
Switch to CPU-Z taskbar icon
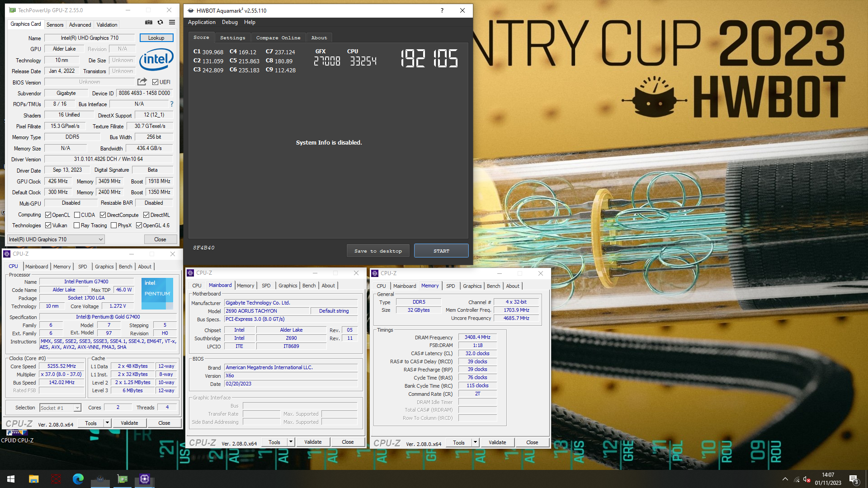tap(145, 479)
